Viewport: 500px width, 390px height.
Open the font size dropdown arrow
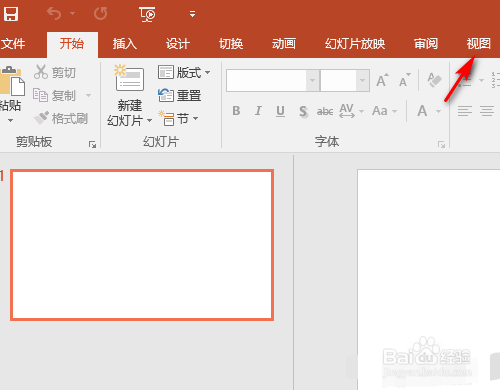[362, 80]
